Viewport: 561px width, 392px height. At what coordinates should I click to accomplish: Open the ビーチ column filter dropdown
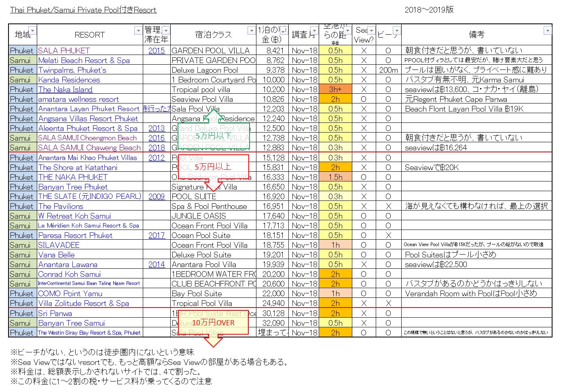click(397, 30)
